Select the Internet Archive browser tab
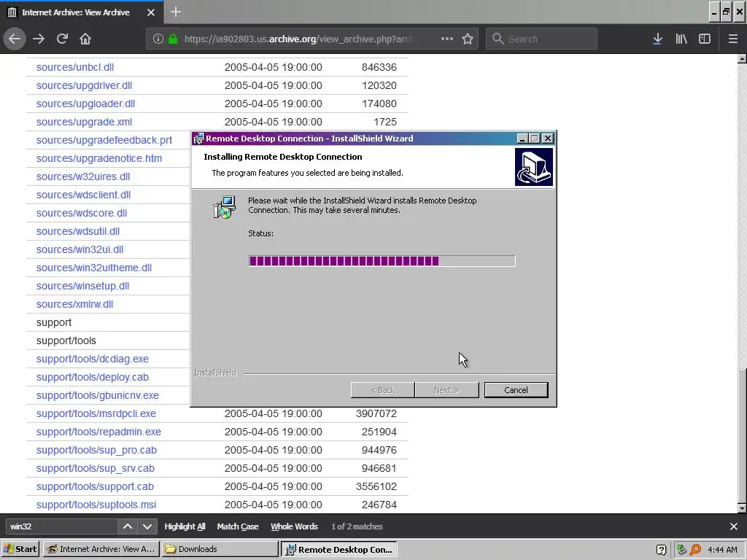The image size is (747, 560). pyautogui.click(x=82, y=12)
